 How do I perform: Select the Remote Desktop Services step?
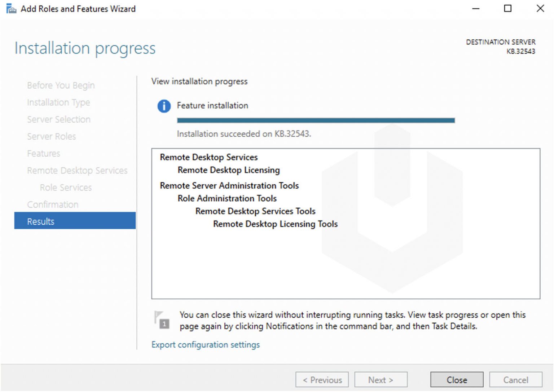[x=77, y=170]
